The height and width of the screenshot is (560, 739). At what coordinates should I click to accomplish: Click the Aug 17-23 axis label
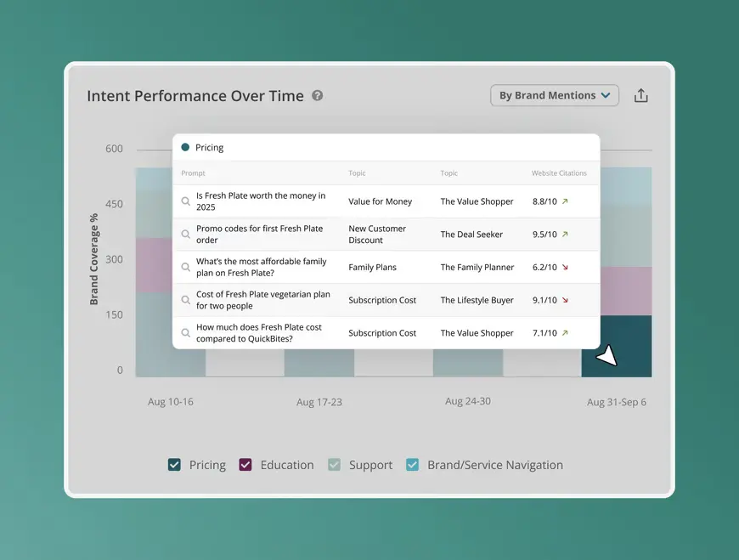pyautogui.click(x=319, y=401)
